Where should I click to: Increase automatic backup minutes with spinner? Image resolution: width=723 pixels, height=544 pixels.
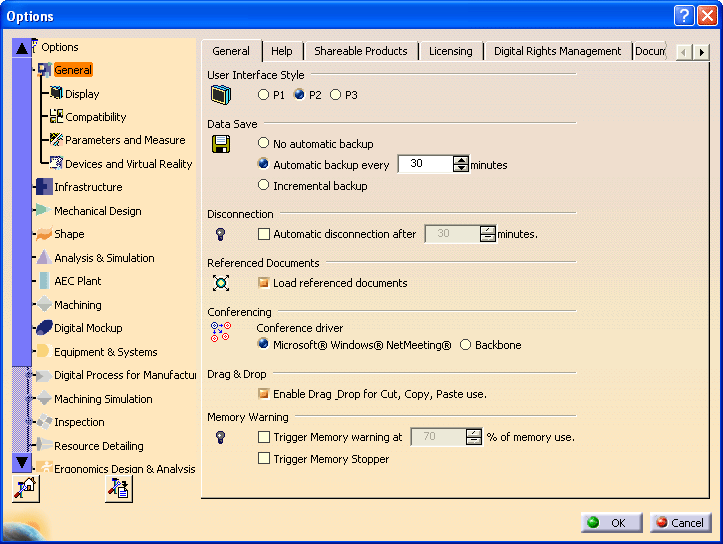(x=460, y=160)
